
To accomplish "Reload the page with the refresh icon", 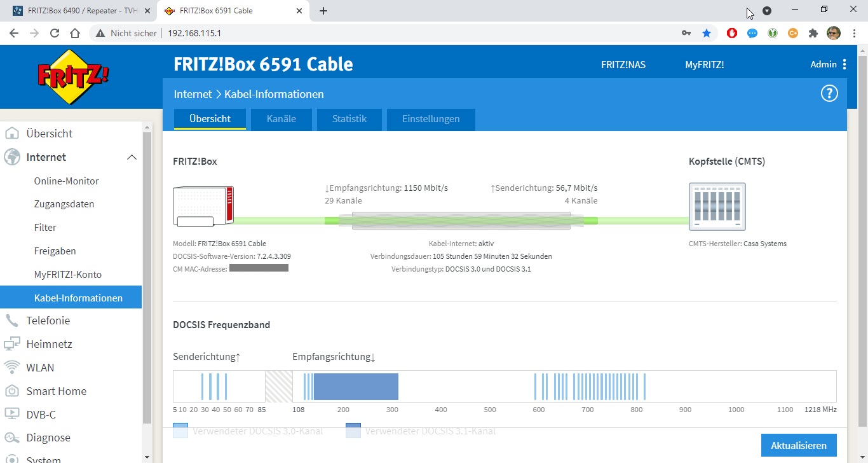I will click(x=55, y=33).
